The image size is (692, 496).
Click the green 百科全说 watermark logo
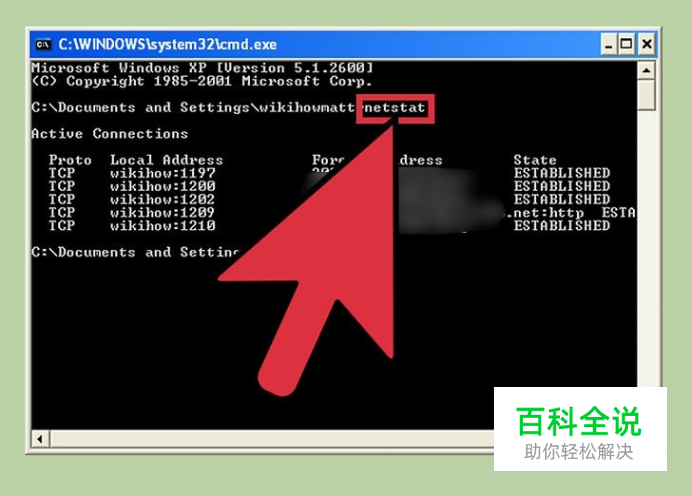[579, 422]
